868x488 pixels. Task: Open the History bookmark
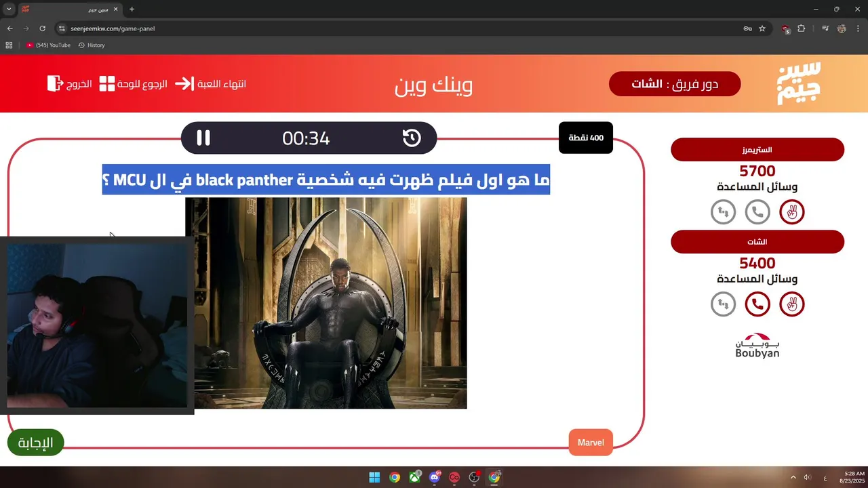[x=92, y=45]
